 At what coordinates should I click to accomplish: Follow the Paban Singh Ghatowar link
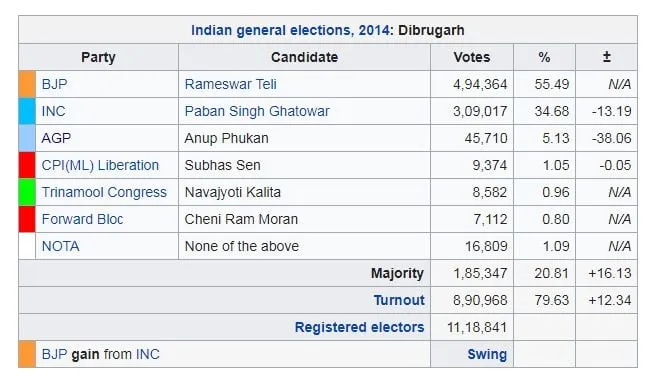[x=257, y=111]
